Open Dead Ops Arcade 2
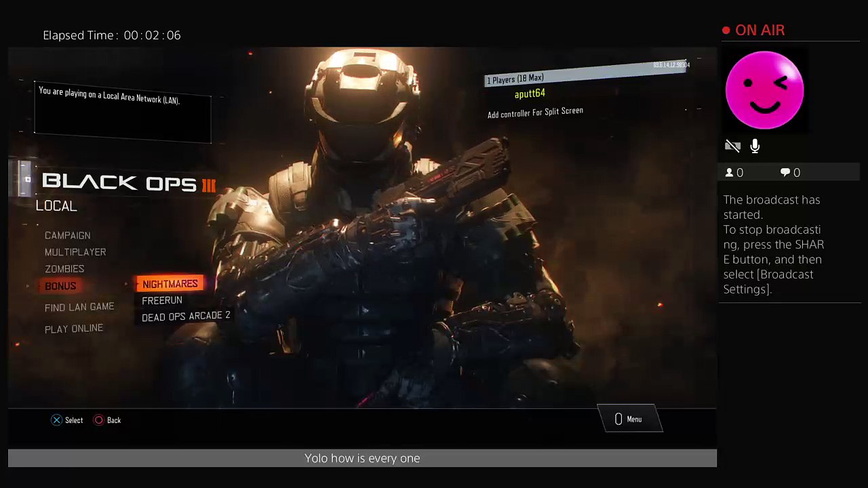The image size is (868, 488). 186,317
